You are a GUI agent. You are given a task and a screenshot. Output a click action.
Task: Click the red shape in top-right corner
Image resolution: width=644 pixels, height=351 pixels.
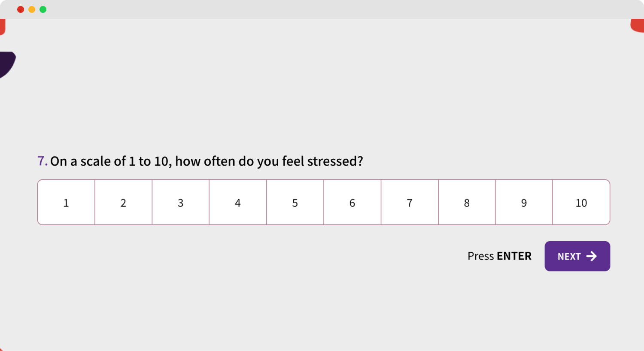coord(638,25)
